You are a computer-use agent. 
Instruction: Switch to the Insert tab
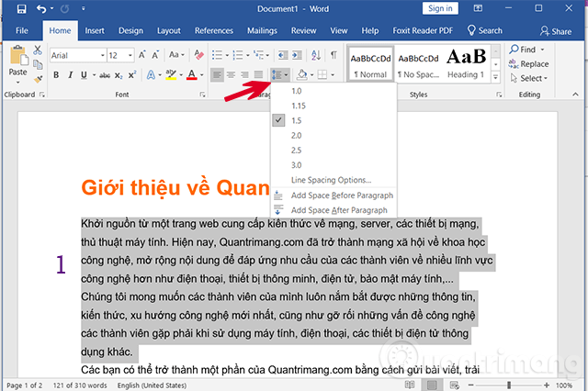coord(95,30)
